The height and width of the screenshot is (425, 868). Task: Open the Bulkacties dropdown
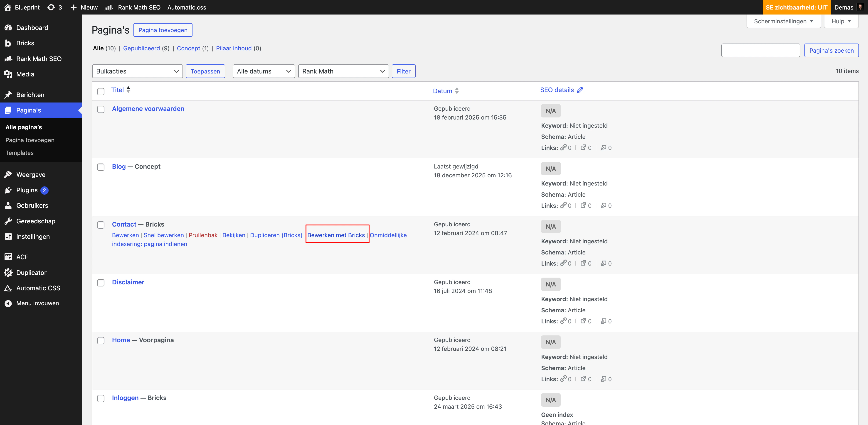(x=137, y=71)
